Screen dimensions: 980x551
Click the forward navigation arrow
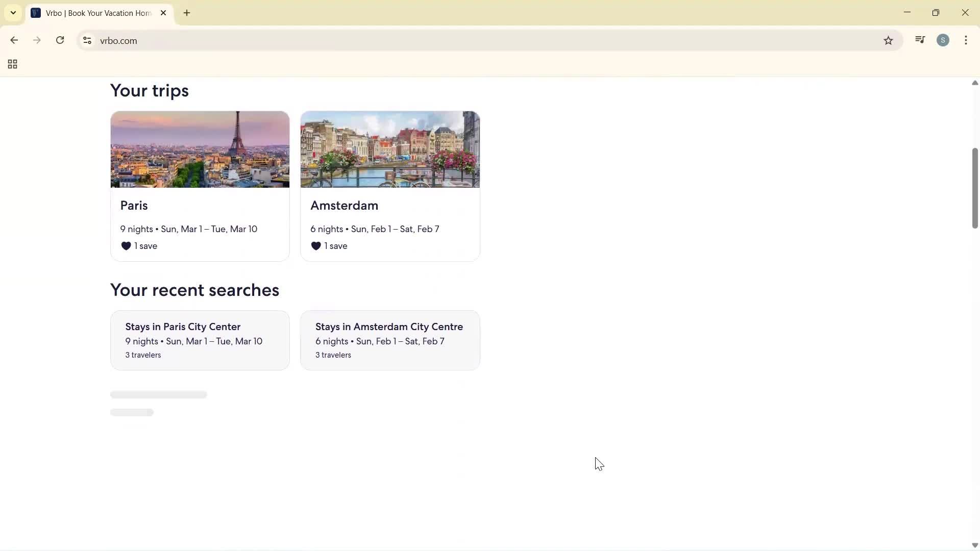[37, 40]
